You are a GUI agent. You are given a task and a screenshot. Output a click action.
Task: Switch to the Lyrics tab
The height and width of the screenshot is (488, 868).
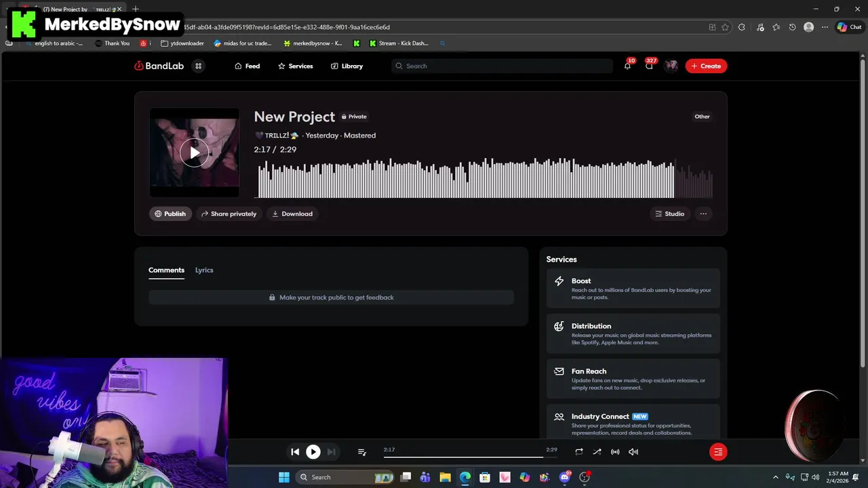204,270
